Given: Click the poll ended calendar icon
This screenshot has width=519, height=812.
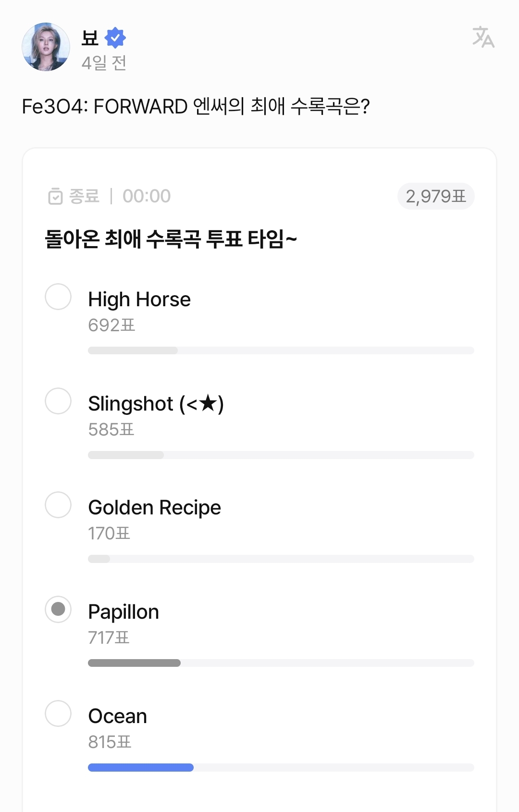Looking at the screenshot, I should [x=55, y=196].
